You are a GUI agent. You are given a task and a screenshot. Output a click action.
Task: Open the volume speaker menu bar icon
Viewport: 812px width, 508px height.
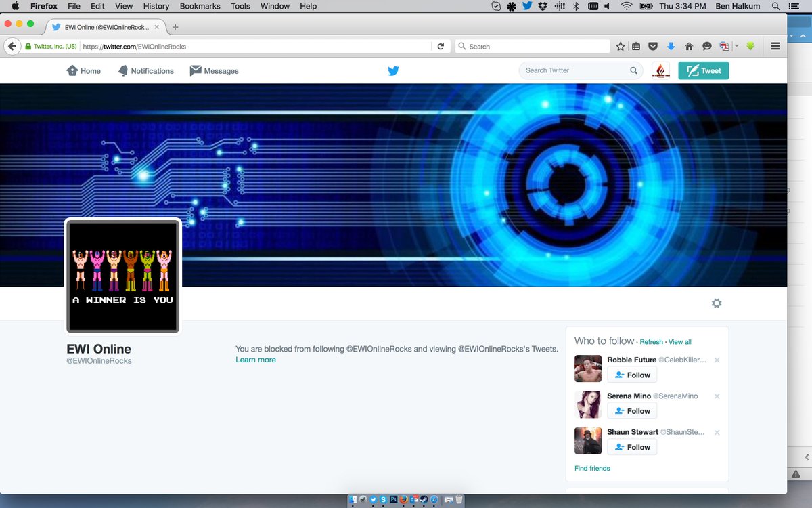click(607, 6)
